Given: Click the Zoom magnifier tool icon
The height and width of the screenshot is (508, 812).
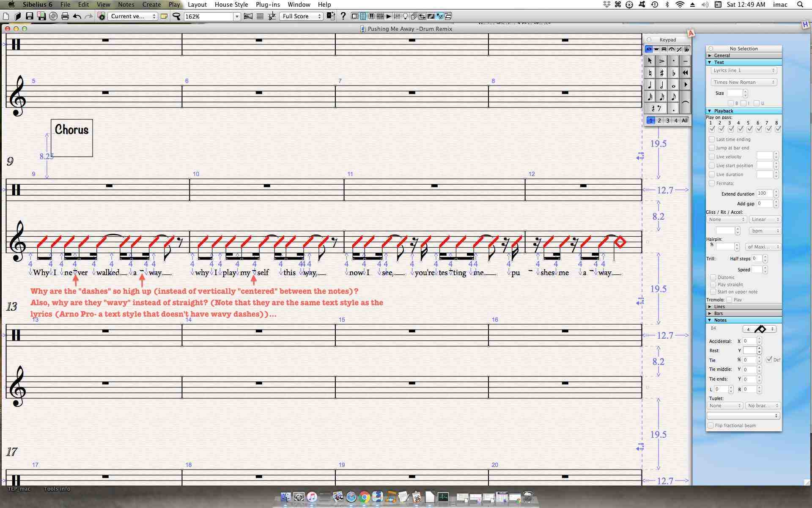Looking at the screenshot, I should (x=176, y=16).
